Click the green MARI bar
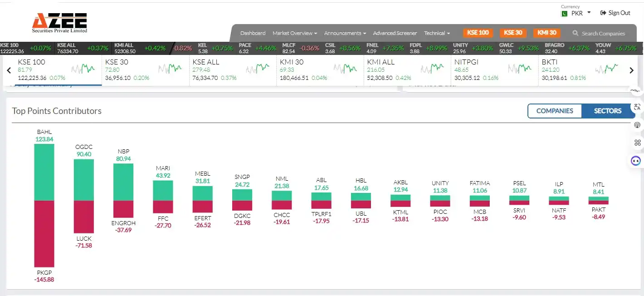This screenshot has height=296, width=644. [163, 191]
